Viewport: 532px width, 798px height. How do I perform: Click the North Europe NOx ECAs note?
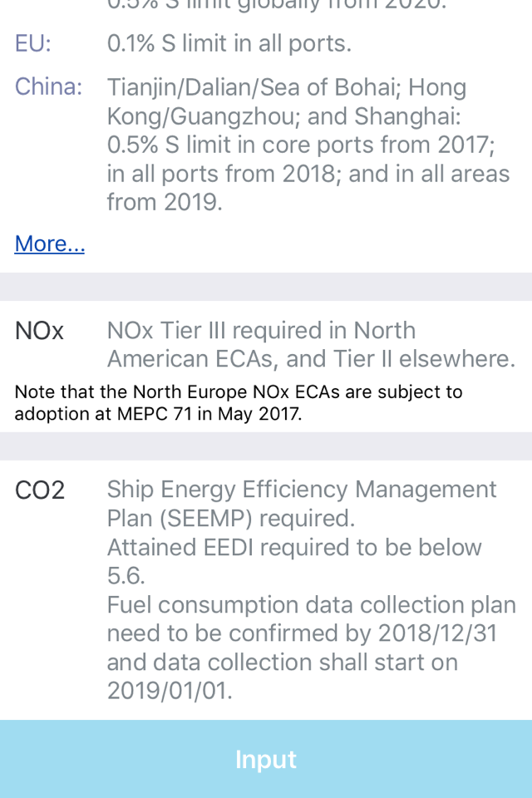click(239, 402)
